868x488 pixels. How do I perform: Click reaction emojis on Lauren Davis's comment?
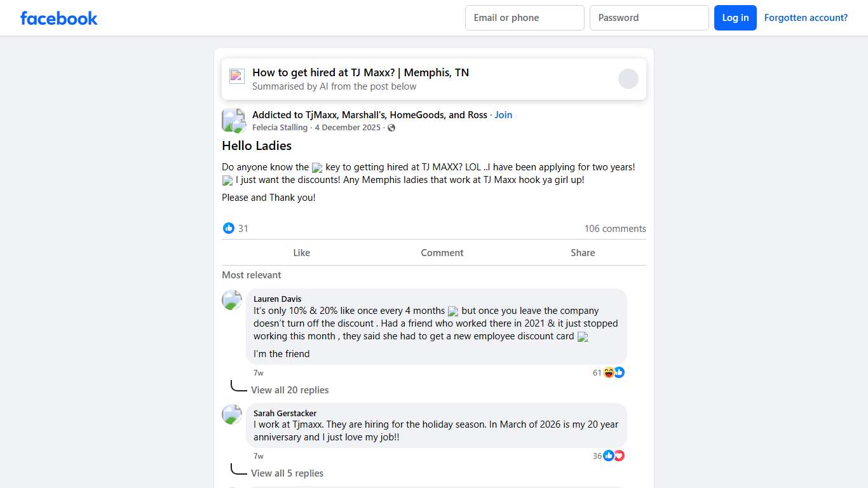coord(614,372)
